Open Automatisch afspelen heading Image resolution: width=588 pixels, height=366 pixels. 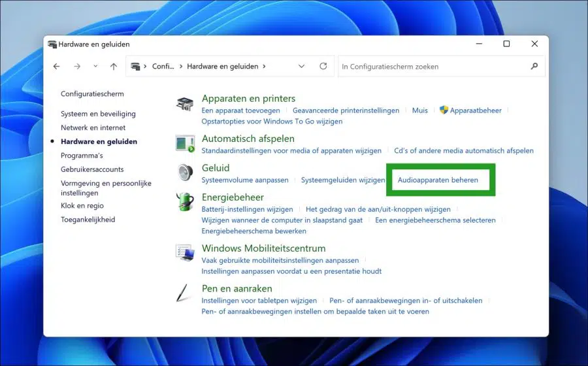(x=248, y=139)
